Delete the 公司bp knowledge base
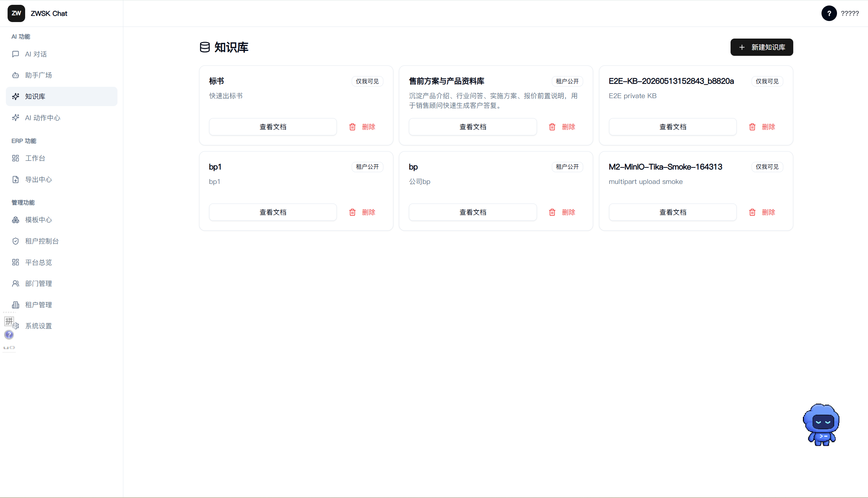Image resolution: width=868 pixels, height=498 pixels. point(562,212)
